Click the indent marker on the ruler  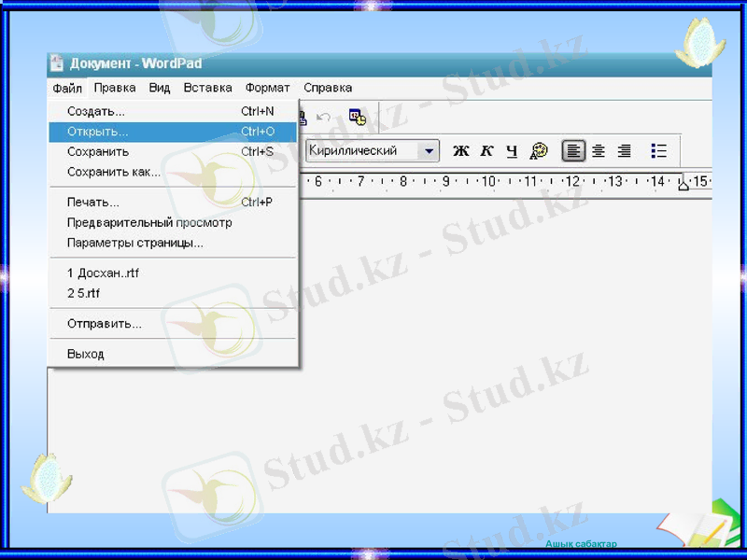[683, 185]
